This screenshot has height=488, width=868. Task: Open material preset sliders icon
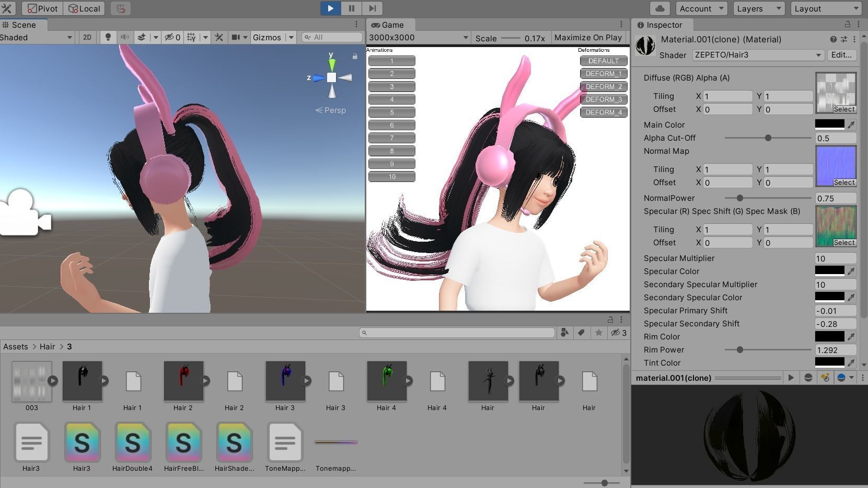tap(844, 39)
